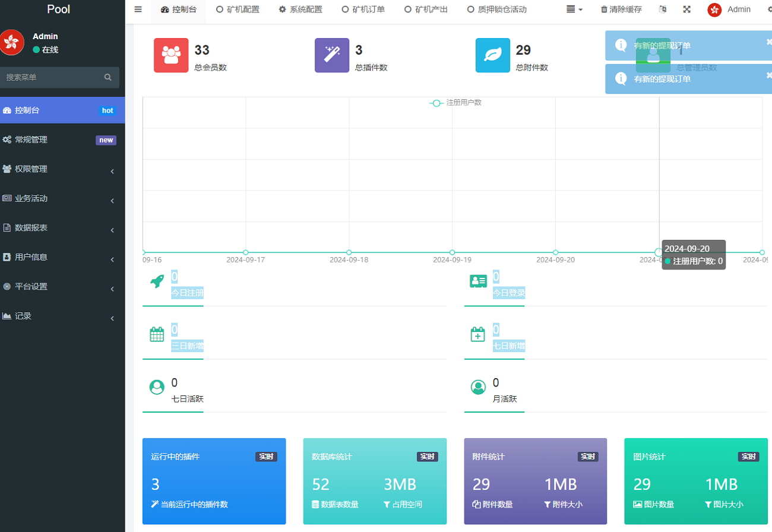Click the ID card icon beside 今日登录
The height and width of the screenshot is (532, 772).
[x=478, y=281]
